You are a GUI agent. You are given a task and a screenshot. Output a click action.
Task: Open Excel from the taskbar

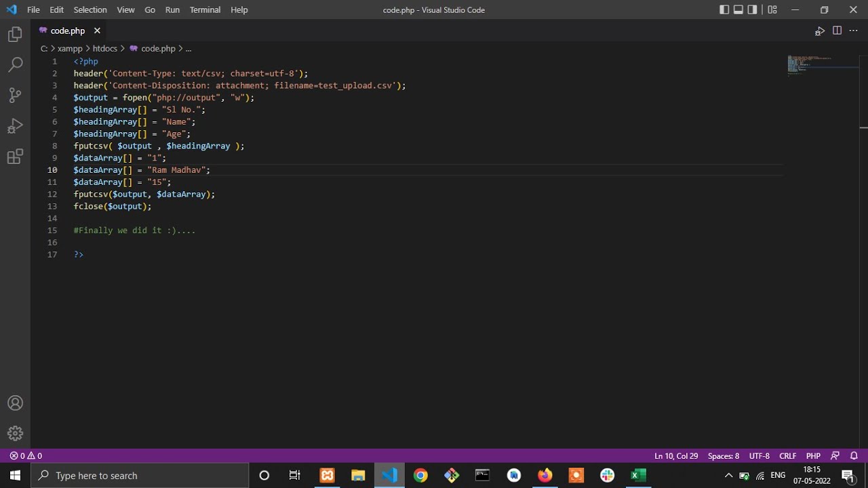(638, 475)
